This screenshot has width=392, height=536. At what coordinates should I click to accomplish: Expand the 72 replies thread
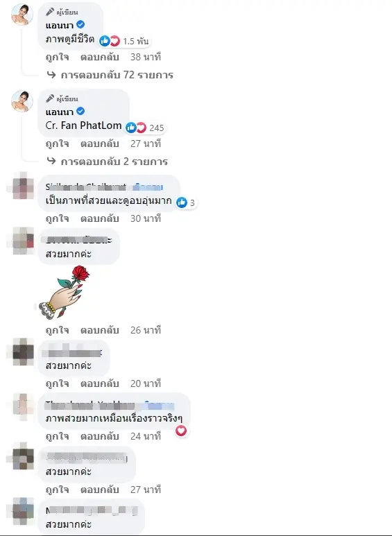tap(110, 75)
